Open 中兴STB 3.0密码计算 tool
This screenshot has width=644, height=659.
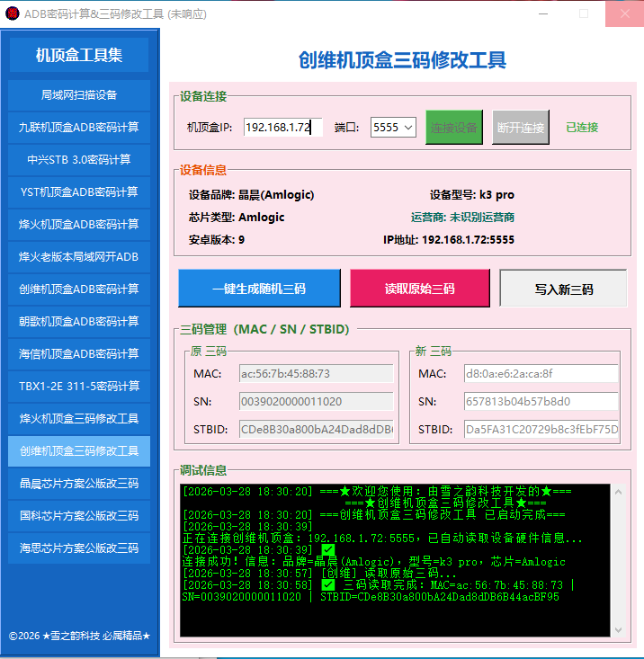click(x=79, y=160)
